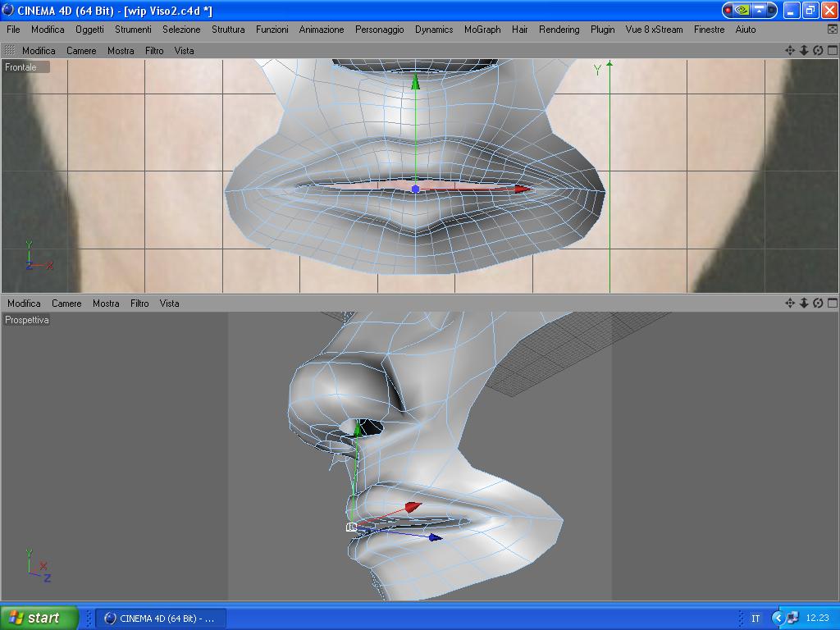This screenshot has width=840, height=630.
Task: Click the blue center point of Frontale axis gizmo
Action: pos(415,189)
